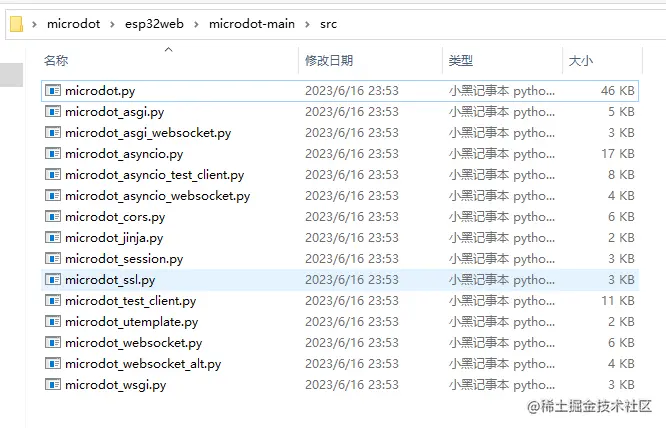Select the file name microdot_utemplate.py
666x428 pixels.
pyautogui.click(x=131, y=322)
